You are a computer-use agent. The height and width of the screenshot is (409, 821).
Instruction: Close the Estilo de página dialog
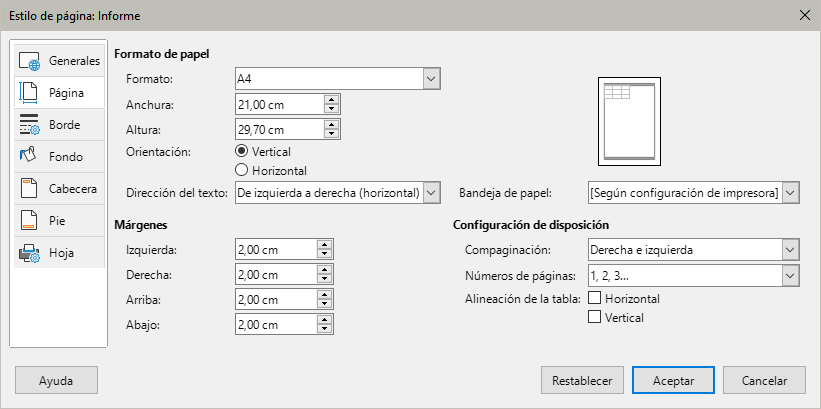804,15
